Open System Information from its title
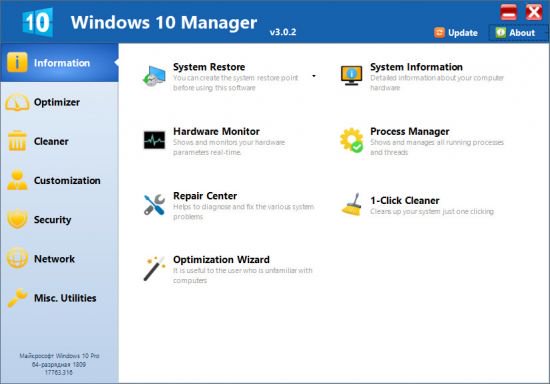Screen dimensions: 550x384 pyautogui.click(x=416, y=67)
